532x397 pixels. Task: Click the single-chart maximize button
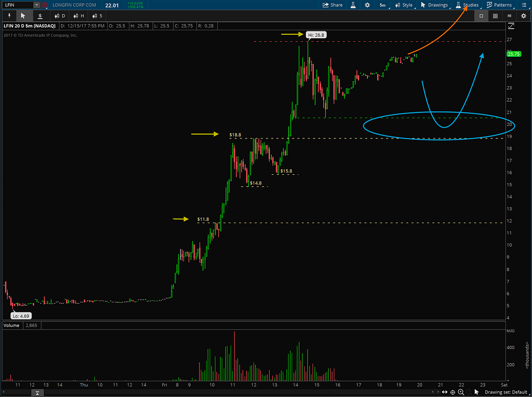[481, 15]
